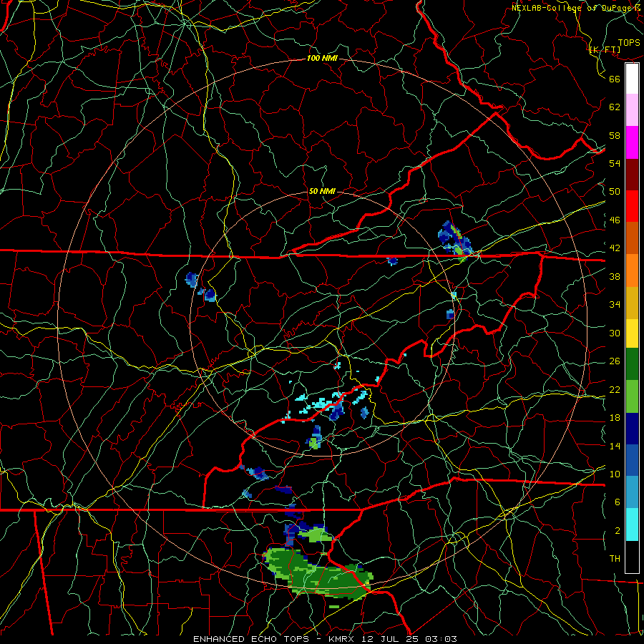Viewport: 644px width, 644px height.
Task: Click the magenta legend swatch
Action: coord(632,142)
